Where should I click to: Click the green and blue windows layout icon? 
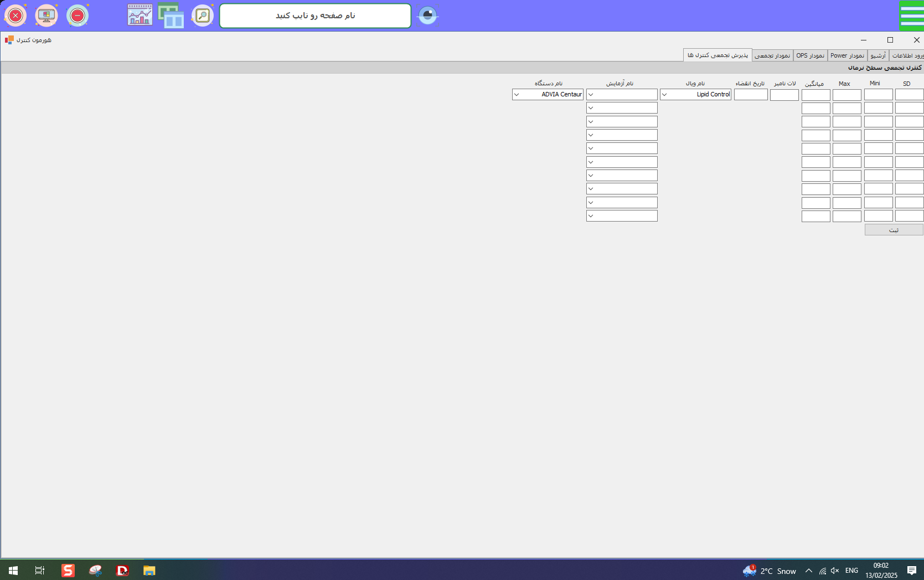click(x=171, y=16)
